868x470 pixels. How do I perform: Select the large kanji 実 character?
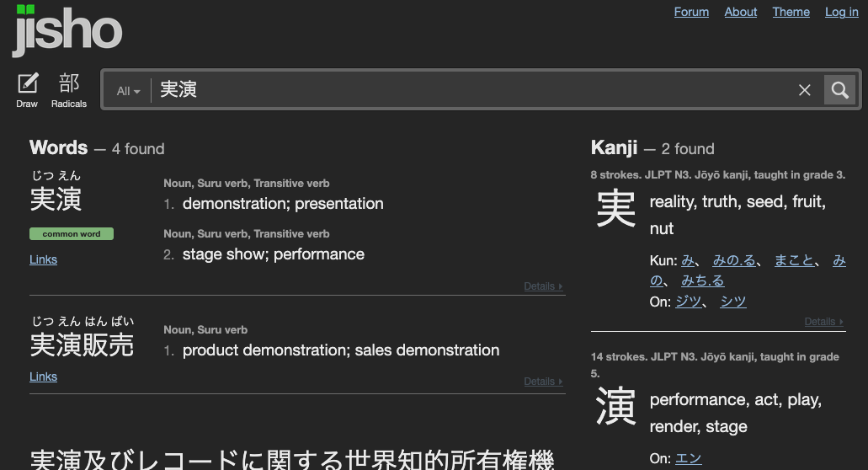[615, 208]
